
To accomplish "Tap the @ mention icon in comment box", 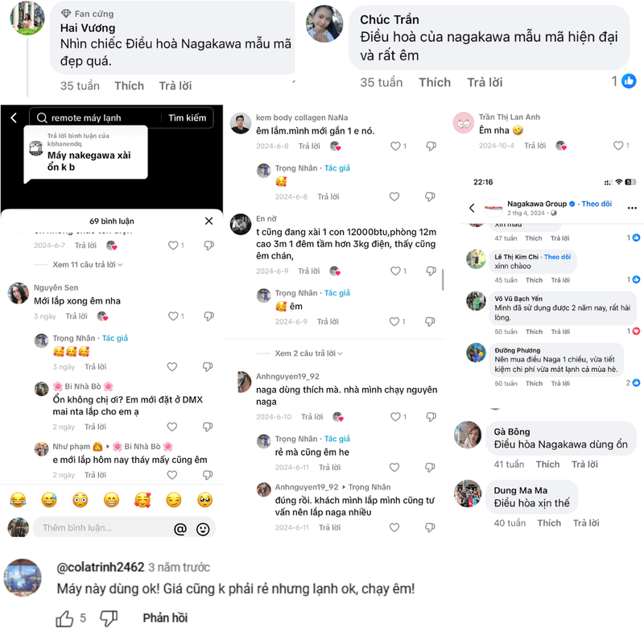I will pyautogui.click(x=180, y=529).
